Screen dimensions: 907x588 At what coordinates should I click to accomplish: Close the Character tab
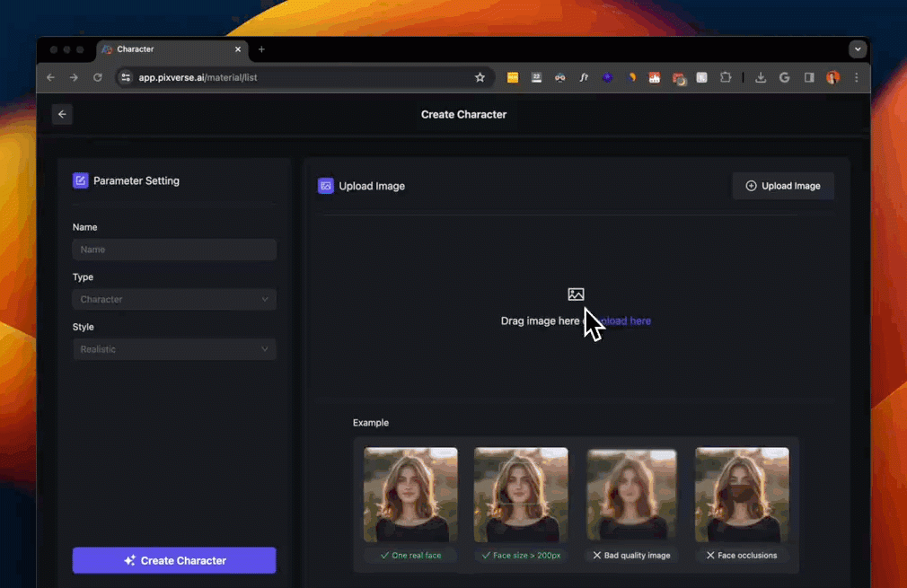pos(238,49)
